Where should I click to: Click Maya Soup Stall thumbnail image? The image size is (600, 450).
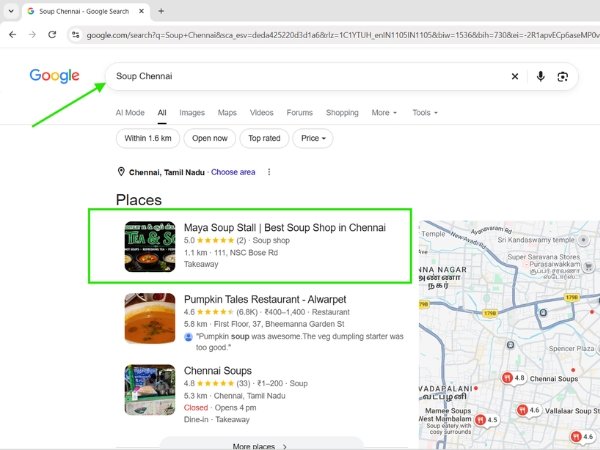(x=150, y=247)
